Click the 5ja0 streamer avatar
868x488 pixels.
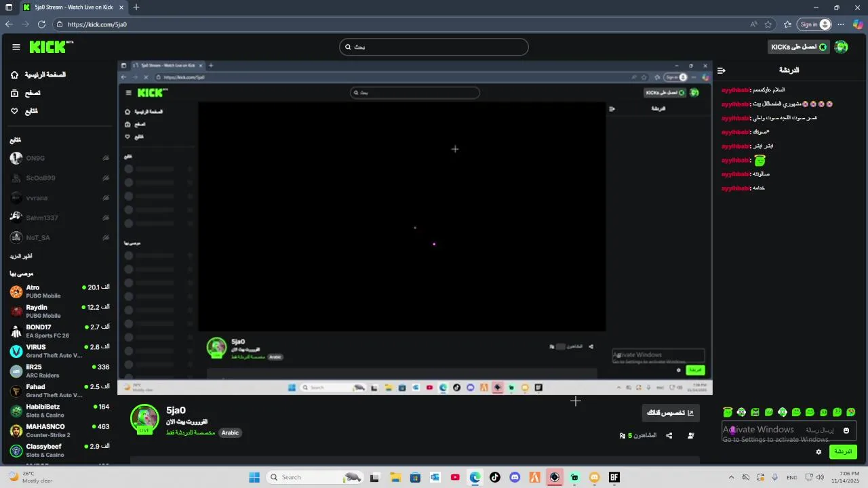[144, 419]
